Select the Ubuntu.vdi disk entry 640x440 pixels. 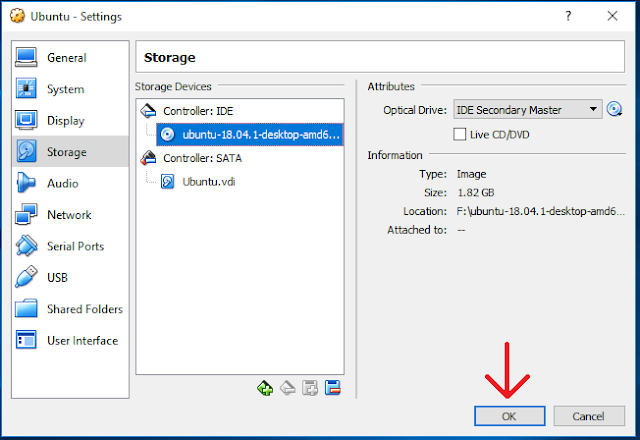[209, 182]
